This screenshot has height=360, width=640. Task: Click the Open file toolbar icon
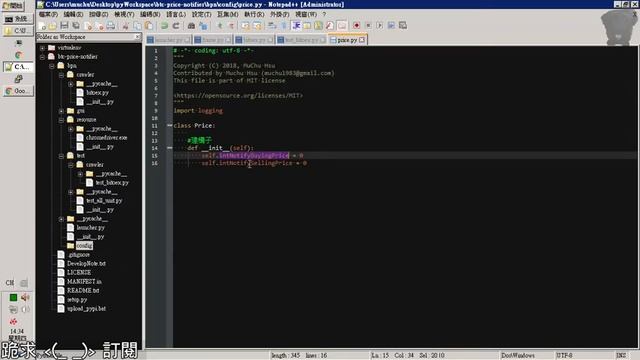click(53, 26)
